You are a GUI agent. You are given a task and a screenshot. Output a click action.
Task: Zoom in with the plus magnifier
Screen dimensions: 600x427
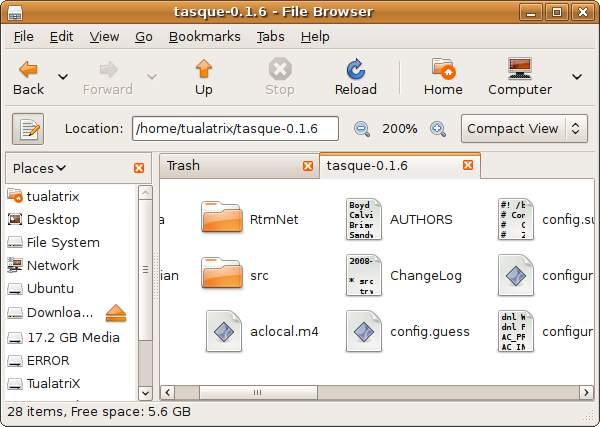pyautogui.click(x=437, y=129)
